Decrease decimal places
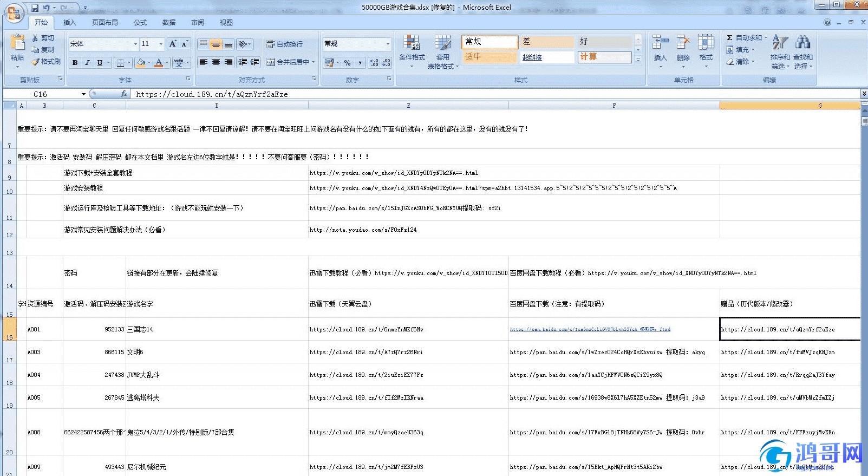The width and height of the screenshot is (868, 476). pos(386,63)
